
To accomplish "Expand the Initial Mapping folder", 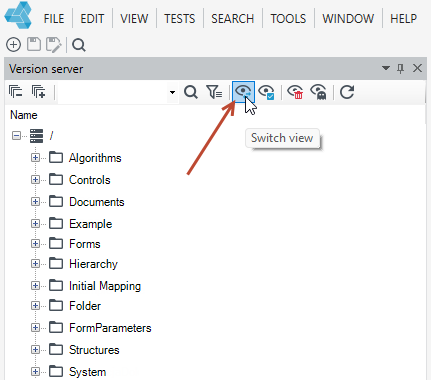I will [35, 286].
